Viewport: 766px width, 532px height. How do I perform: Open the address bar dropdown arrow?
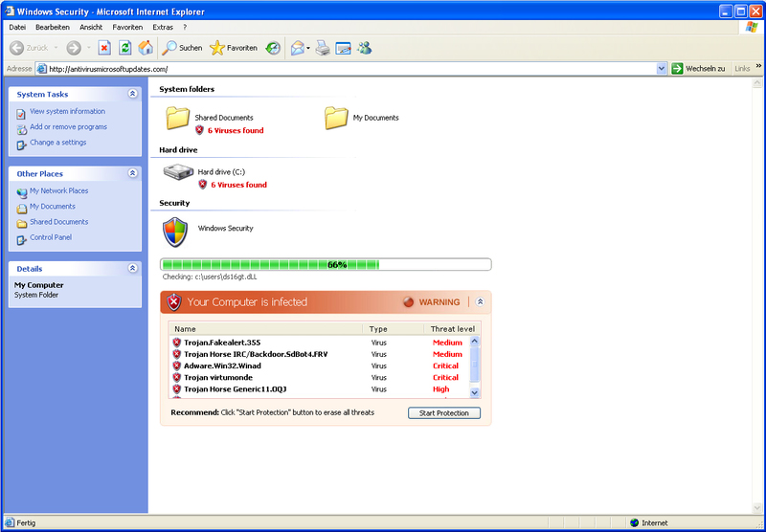click(662, 69)
